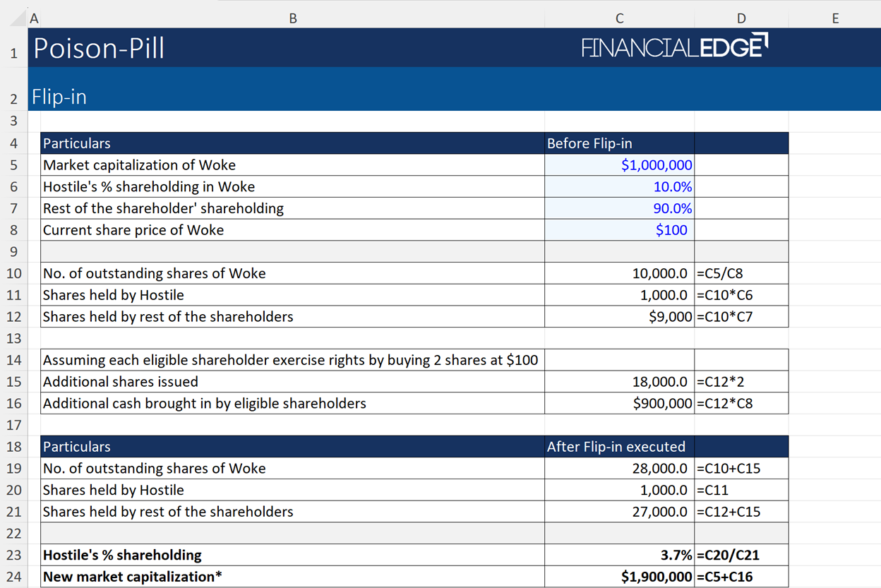Select row 23 header
881x588 pixels.
[x=14, y=555]
